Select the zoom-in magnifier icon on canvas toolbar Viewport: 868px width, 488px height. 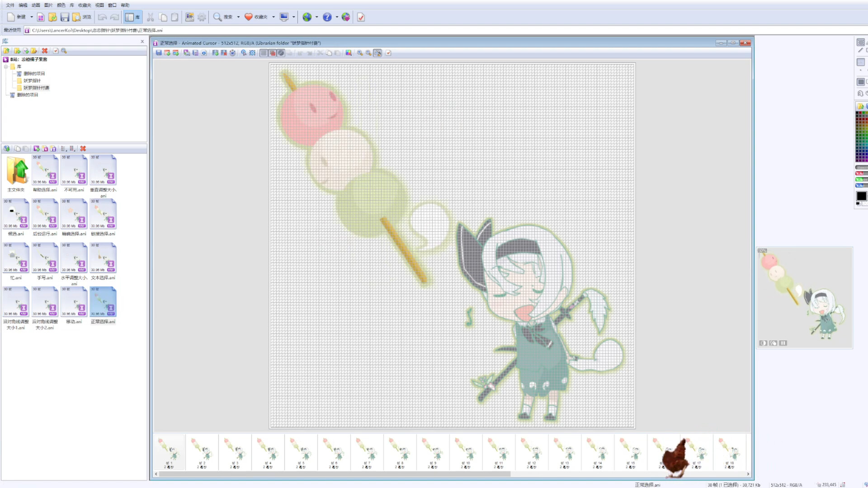coord(359,53)
